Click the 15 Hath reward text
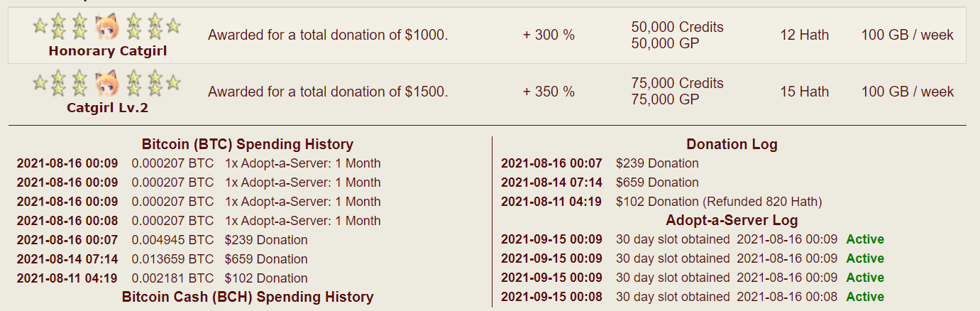Viewport: 980px width, 311px height. (x=804, y=92)
